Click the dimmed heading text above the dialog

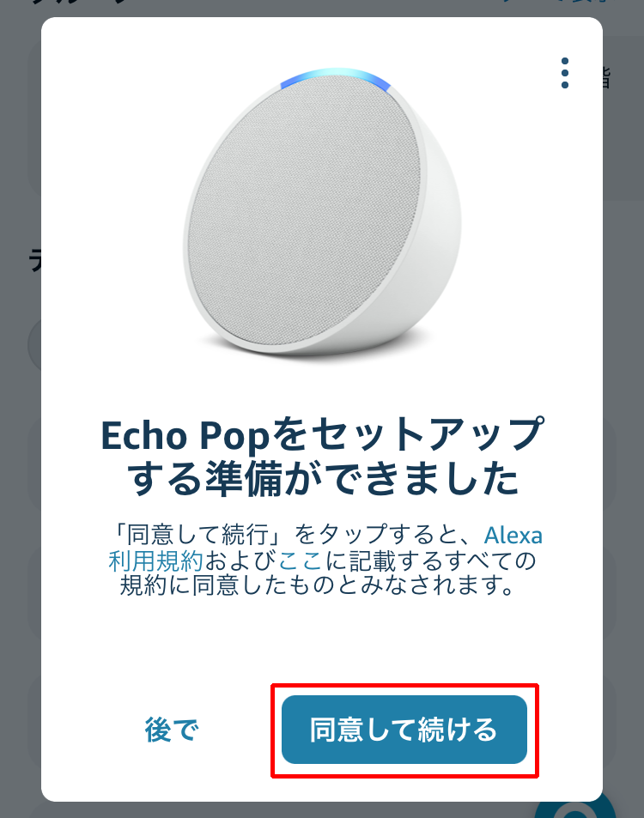[78, 3]
